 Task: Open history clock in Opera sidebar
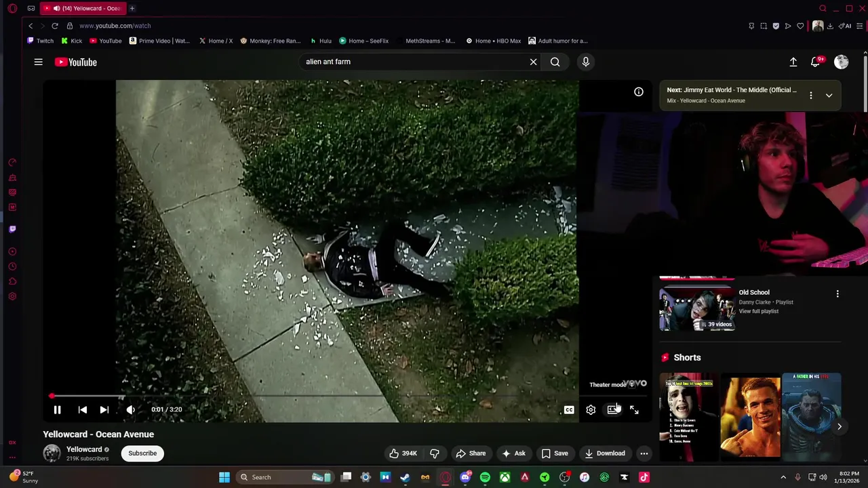tap(12, 266)
